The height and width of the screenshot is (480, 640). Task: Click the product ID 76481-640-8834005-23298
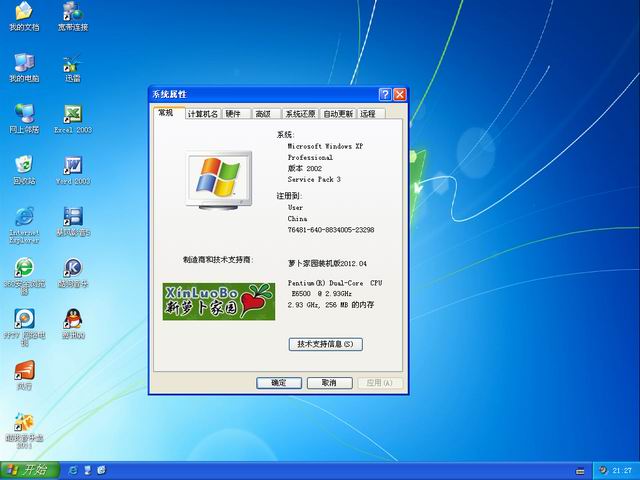pos(331,230)
